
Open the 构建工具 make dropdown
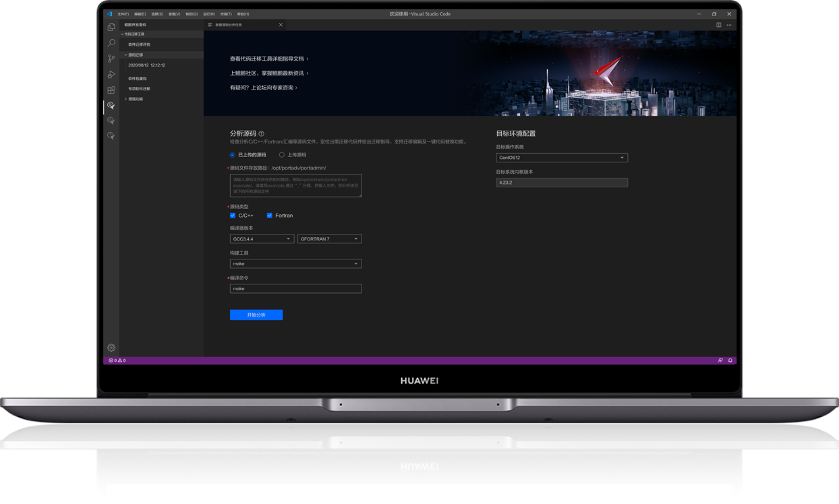click(x=296, y=263)
